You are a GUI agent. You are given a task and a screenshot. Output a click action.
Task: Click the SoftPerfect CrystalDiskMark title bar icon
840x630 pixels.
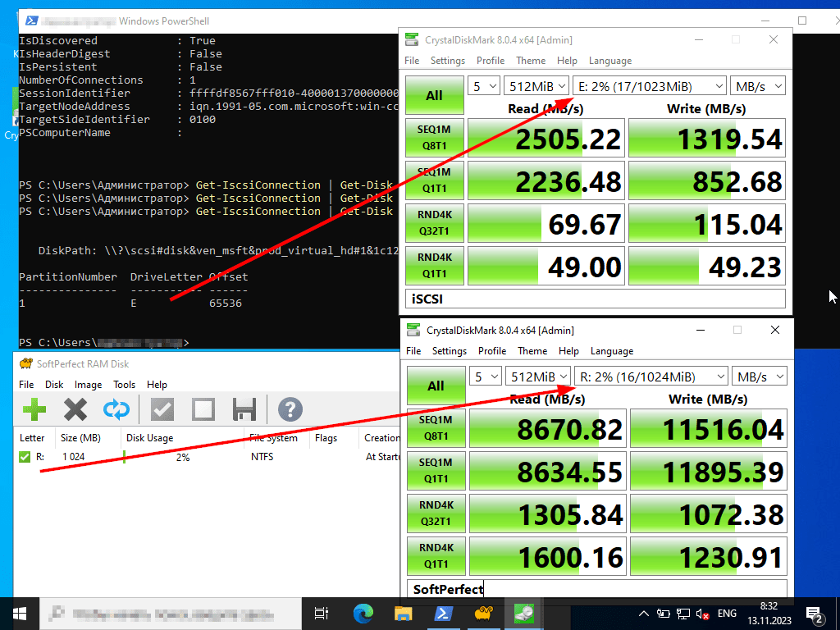413,330
